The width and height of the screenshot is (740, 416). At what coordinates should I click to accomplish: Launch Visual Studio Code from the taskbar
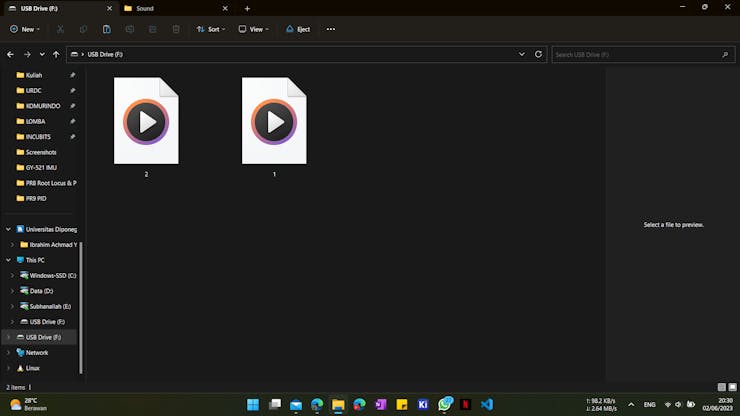tap(487, 404)
